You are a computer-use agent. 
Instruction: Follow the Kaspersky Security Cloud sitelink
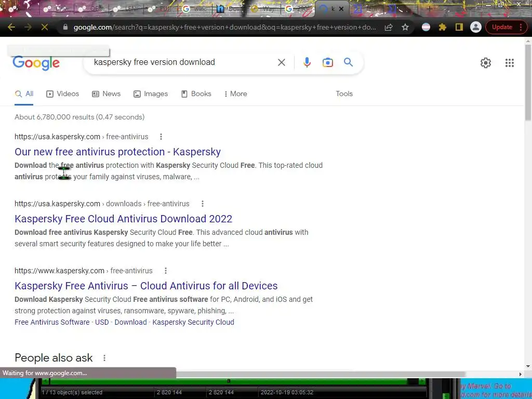193,322
